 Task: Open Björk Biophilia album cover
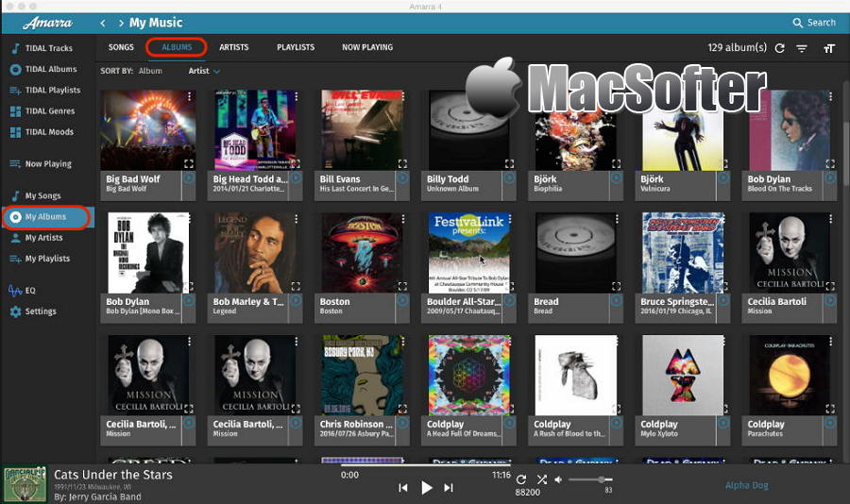[575, 130]
